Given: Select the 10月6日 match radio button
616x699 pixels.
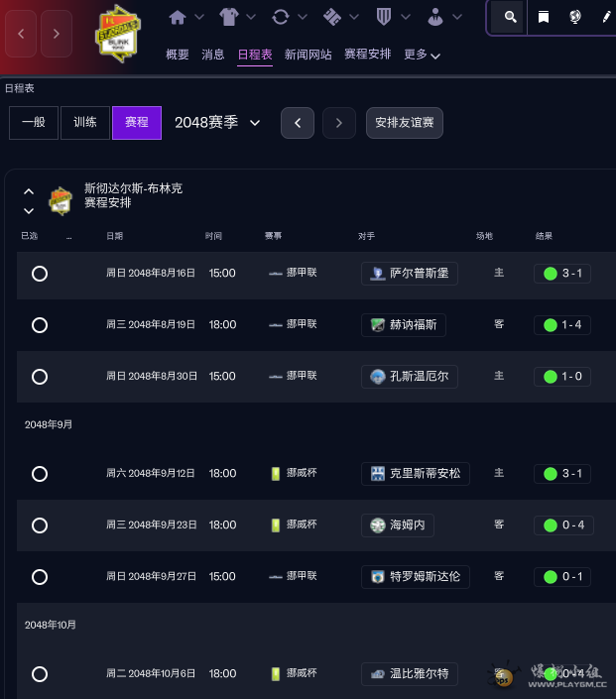Looking at the screenshot, I should tap(40, 674).
